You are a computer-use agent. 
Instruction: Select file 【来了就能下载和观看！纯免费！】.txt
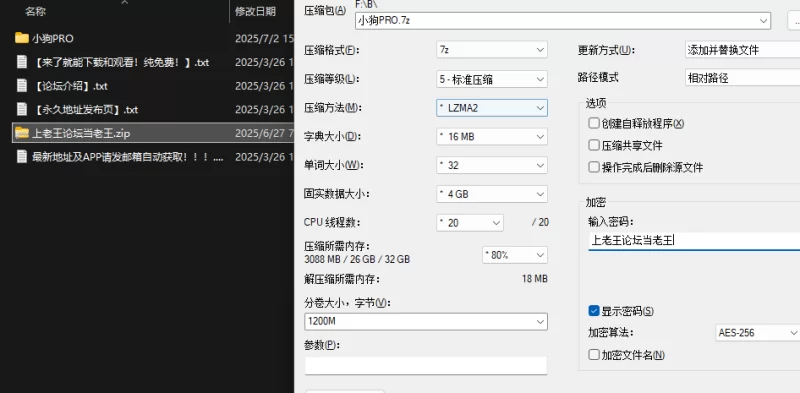(x=120, y=62)
